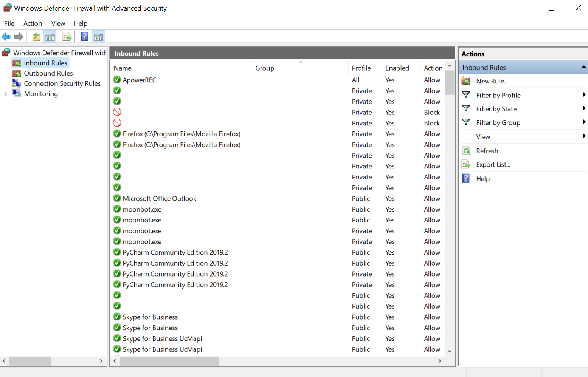Toggle the Show/Hide Action Pane icon

tap(98, 37)
